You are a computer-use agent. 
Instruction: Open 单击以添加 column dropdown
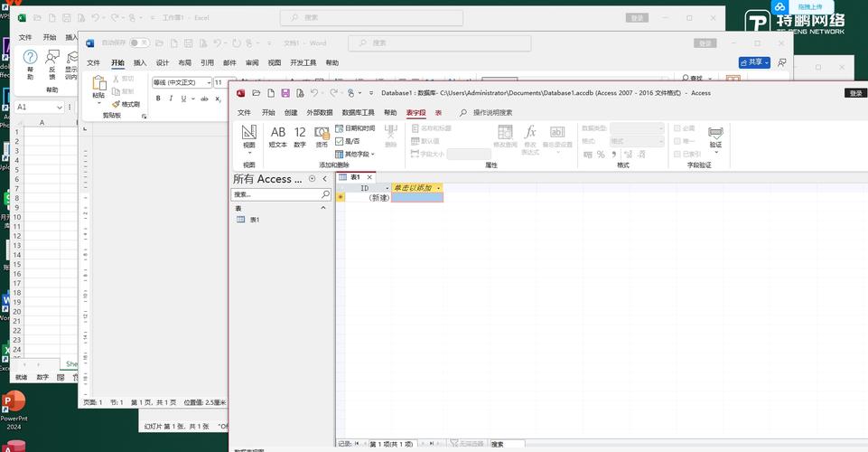[x=438, y=188]
